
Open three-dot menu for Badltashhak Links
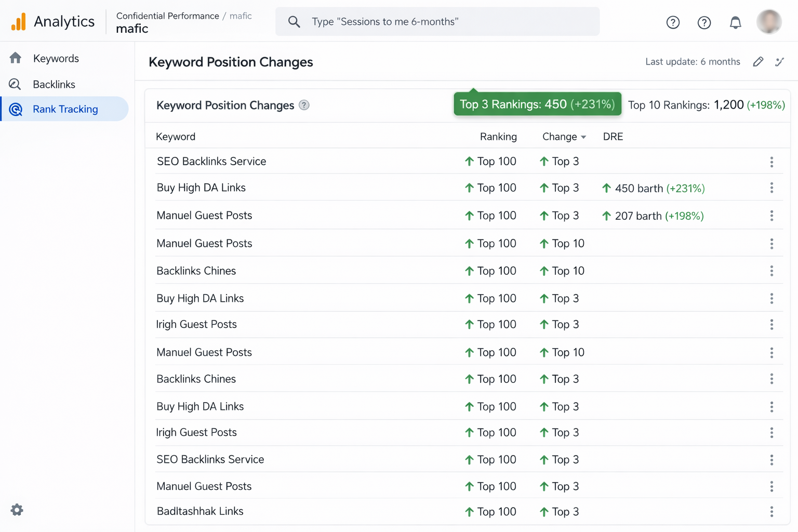pos(772,512)
